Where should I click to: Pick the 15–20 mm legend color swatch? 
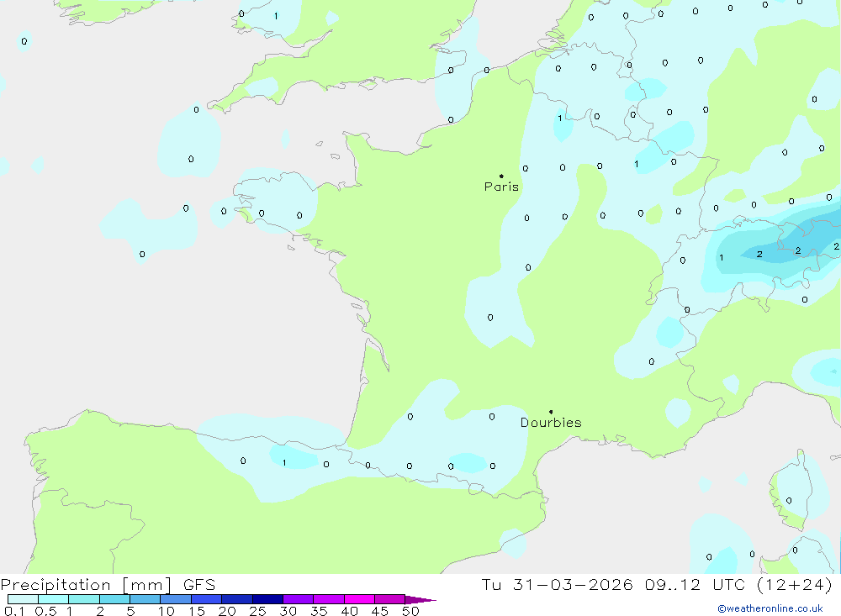coord(207,599)
